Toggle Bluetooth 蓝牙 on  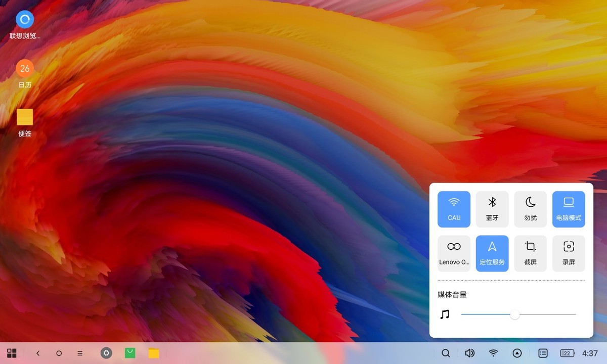[x=492, y=209]
